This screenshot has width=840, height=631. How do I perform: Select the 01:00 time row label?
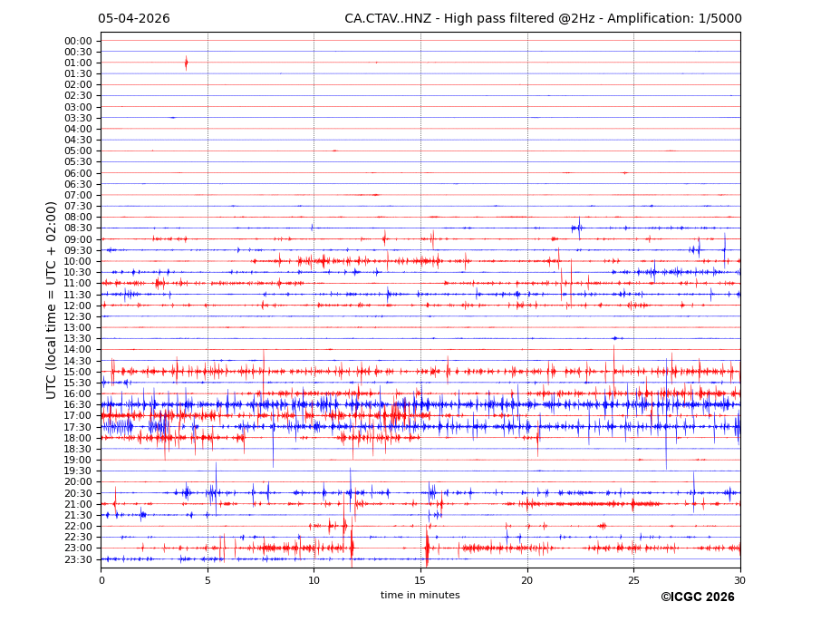coord(78,63)
